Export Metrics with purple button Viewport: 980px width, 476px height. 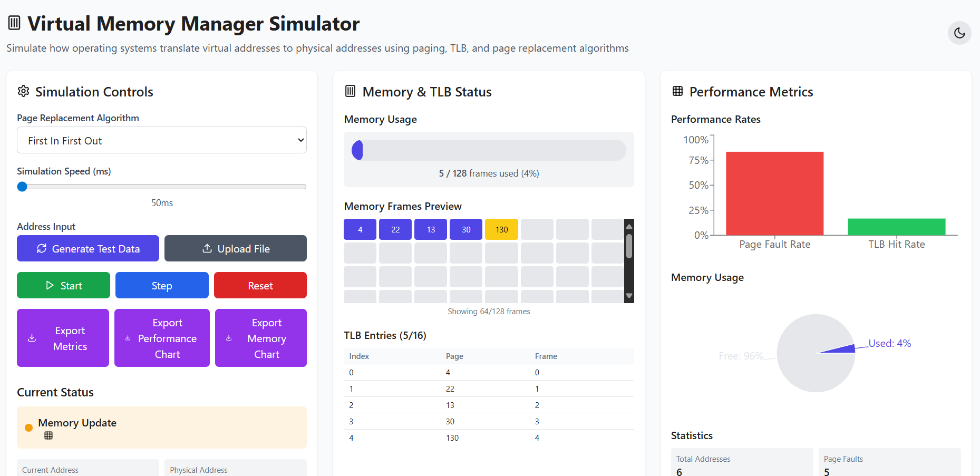(63, 338)
